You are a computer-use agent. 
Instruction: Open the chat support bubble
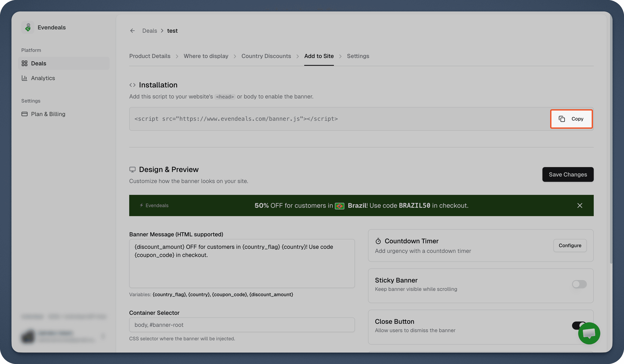[589, 333]
